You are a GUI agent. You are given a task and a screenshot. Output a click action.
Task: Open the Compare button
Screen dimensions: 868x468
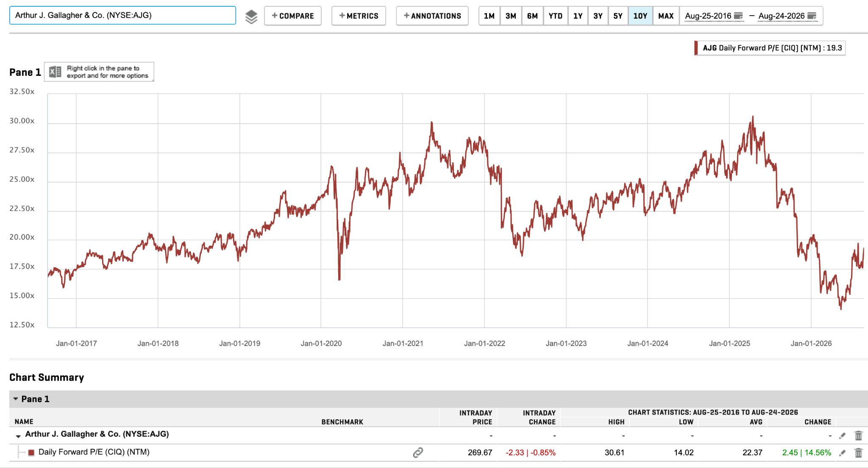click(x=293, y=16)
